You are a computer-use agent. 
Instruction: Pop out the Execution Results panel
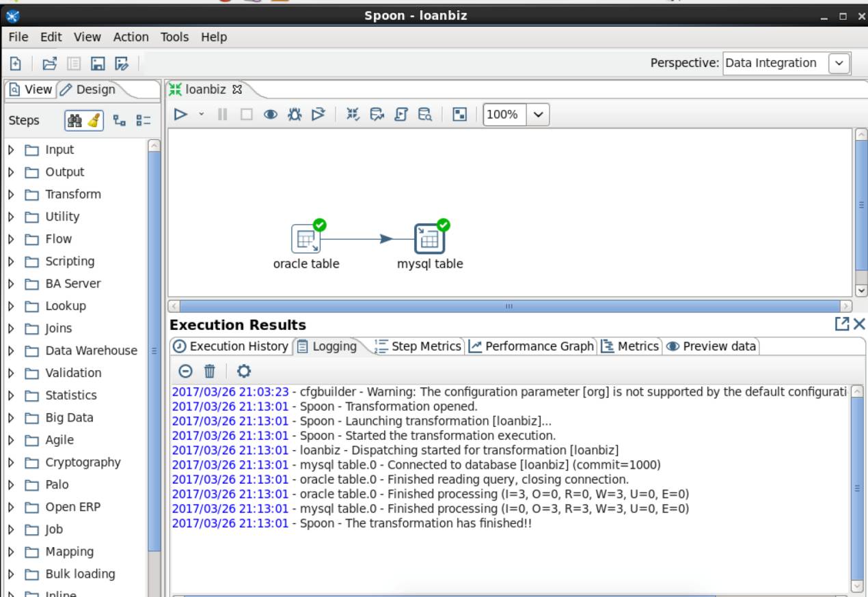point(843,324)
